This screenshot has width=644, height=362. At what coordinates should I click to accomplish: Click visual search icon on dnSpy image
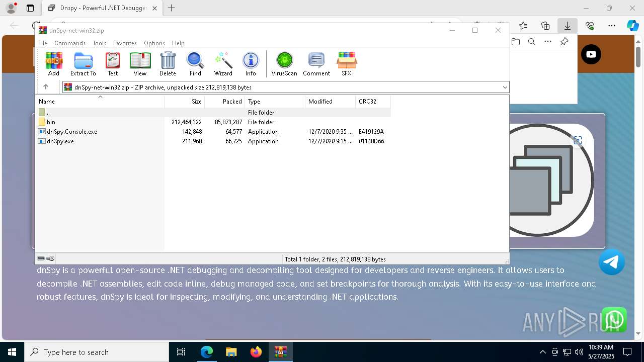[x=578, y=141]
